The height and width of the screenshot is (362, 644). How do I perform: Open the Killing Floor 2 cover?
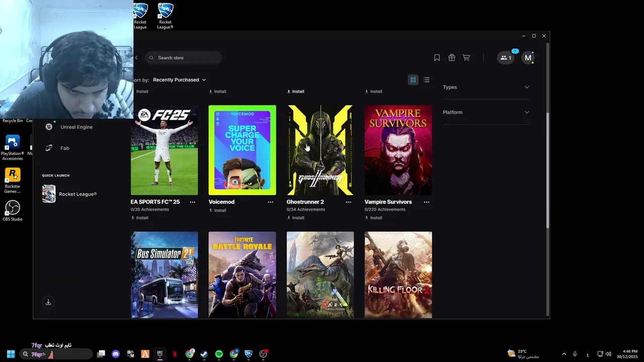click(398, 275)
